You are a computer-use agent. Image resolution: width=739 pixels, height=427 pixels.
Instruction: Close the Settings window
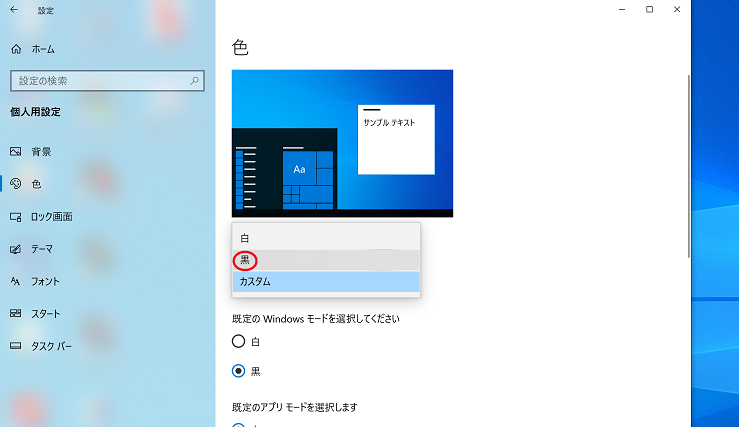(x=677, y=9)
